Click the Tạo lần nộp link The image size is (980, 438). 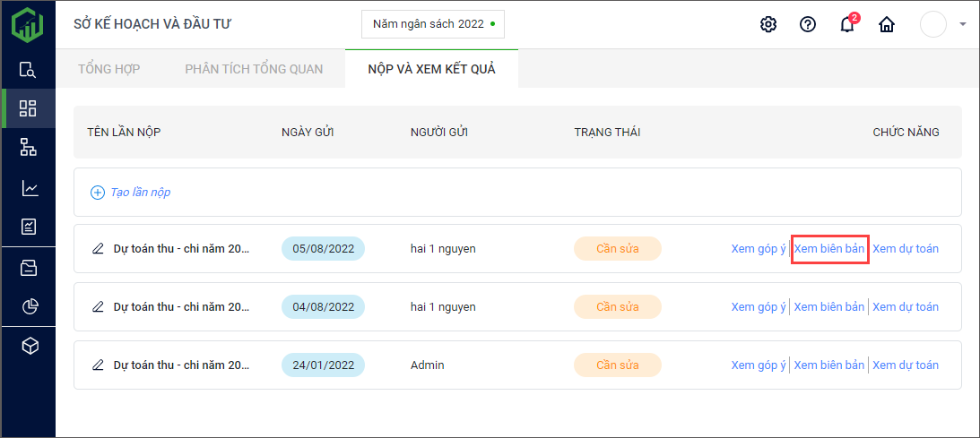click(131, 193)
